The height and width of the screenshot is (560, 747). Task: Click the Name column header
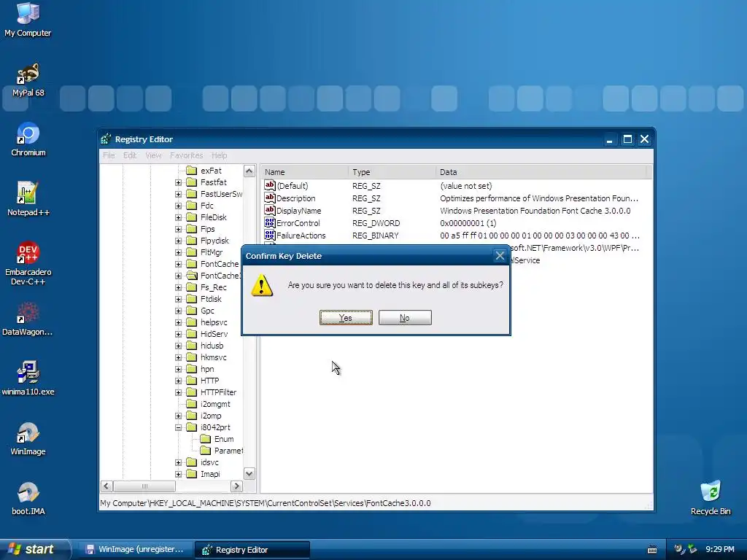pos(304,172)
